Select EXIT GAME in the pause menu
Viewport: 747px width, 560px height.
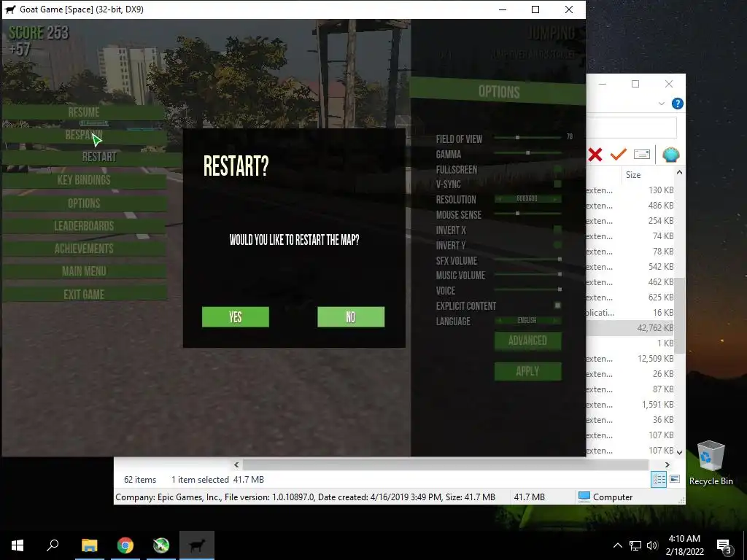click(x=84, y=295)
